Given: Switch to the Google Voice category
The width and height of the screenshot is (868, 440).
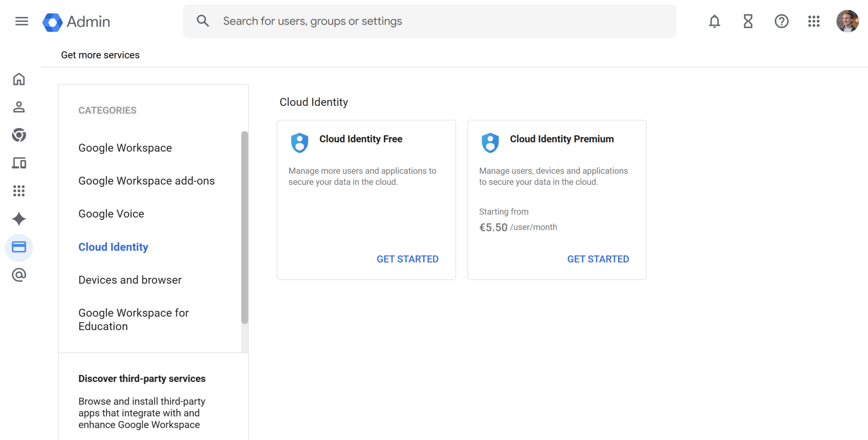Looking at the screenshot, I should pyautogui.click(x=111, y=214).
